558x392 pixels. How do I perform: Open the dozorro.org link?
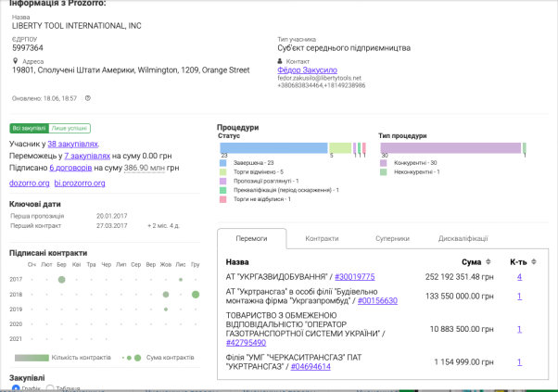[x=30, y=183]
